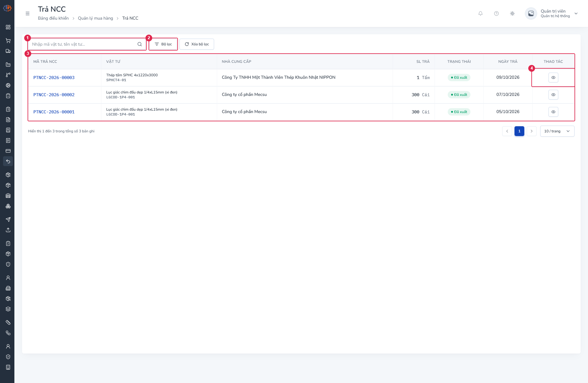Screen dimensions: 588x383
Task: Open return PTNCC-2026-00001 link
Action: [54, 112]
